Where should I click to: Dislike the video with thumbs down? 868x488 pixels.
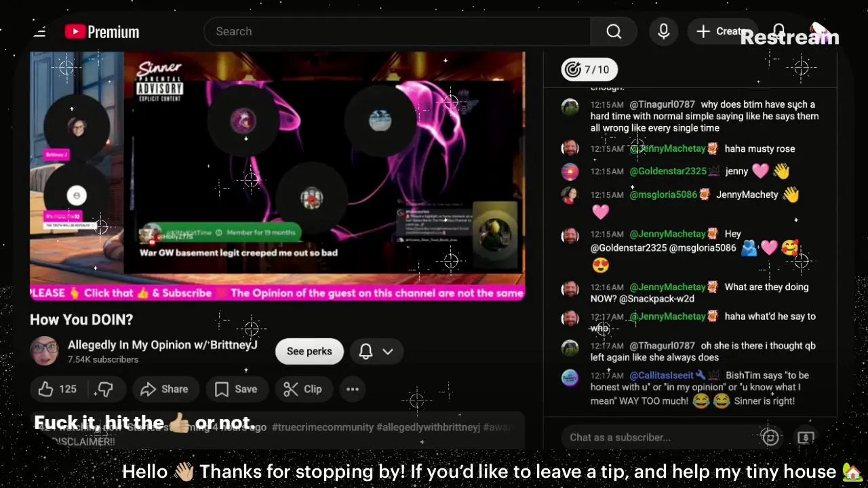[105, 389]
